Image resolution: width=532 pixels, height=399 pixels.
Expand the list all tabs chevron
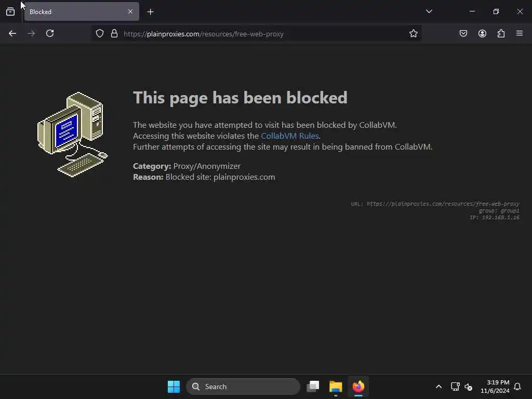pyautogui.click(x=429, y=11)
